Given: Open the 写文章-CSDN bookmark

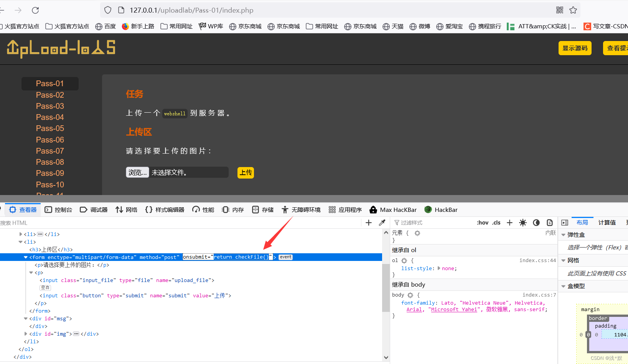Looking at the screenshot, I should 606,26.
